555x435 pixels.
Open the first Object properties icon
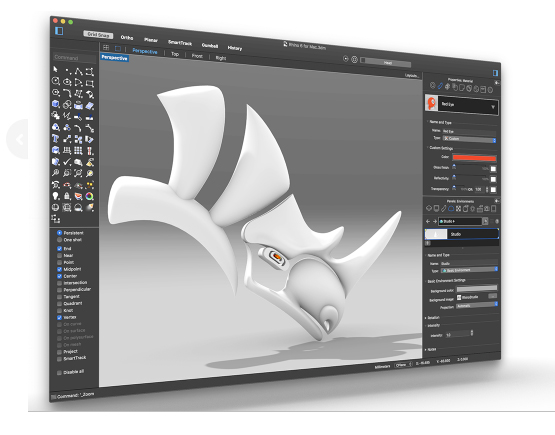pyautogui.click(x=433, y=85)
